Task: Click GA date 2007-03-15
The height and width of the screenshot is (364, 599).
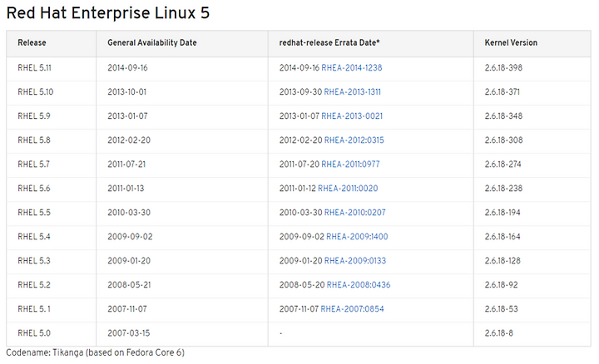Action: point(129,333)
